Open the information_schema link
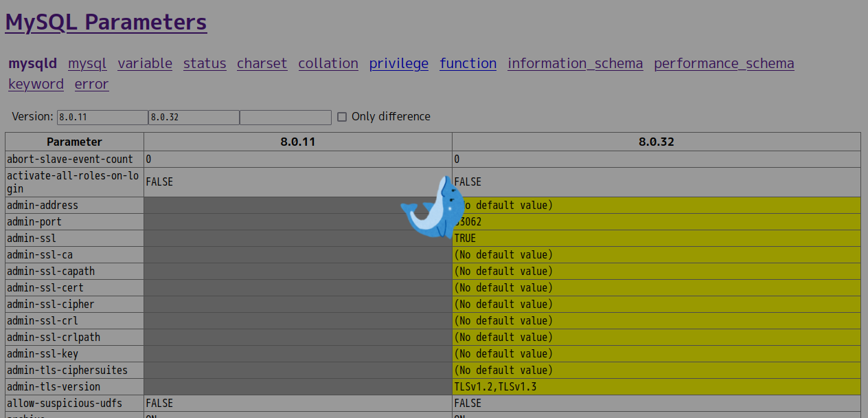868x418 pixels. tap(575, 63)
